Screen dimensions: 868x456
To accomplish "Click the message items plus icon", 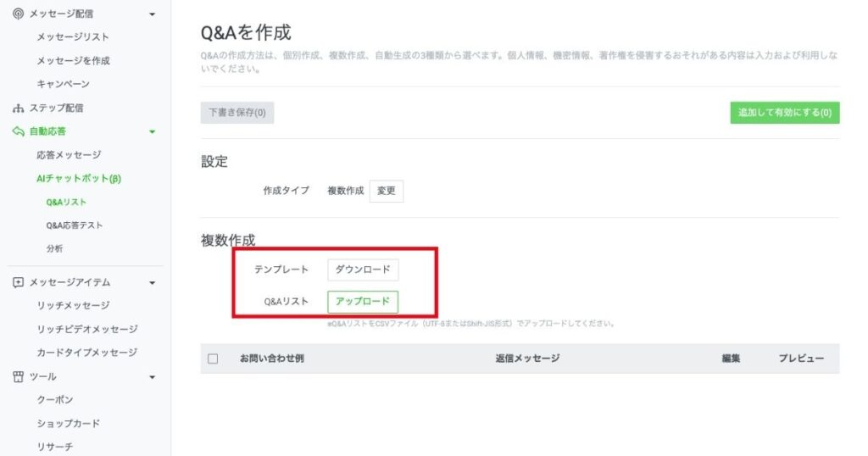I will pyautogui.click(x=18, y=282).
